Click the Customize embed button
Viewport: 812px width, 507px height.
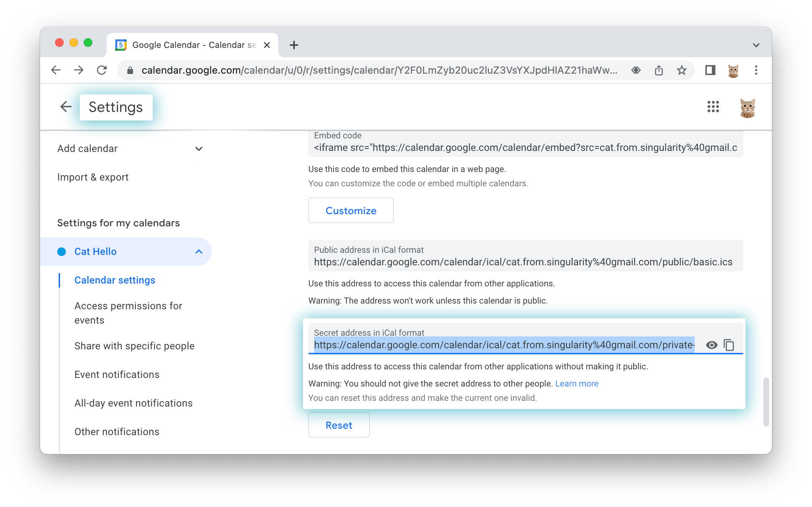[x=351, y=211]
